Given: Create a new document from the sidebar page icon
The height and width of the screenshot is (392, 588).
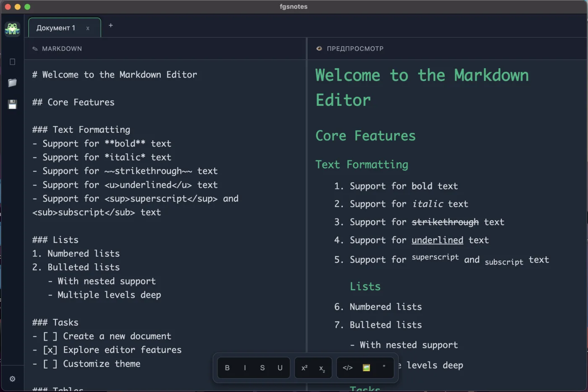Looking at the screenshot, I should tap(12, 62).
